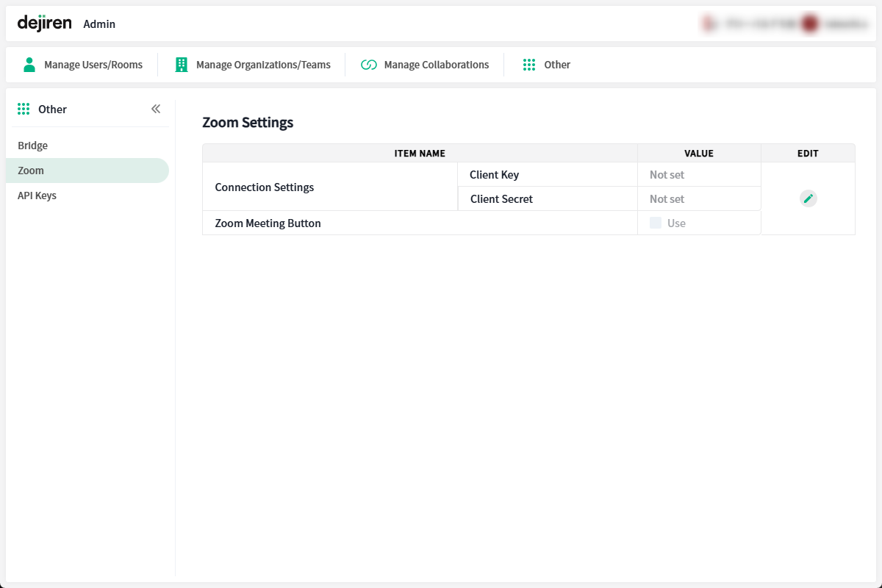The height and width of the screenshot is (588, 882).
Task: Click the Client Key label
Action: click(x=494, y=175)
